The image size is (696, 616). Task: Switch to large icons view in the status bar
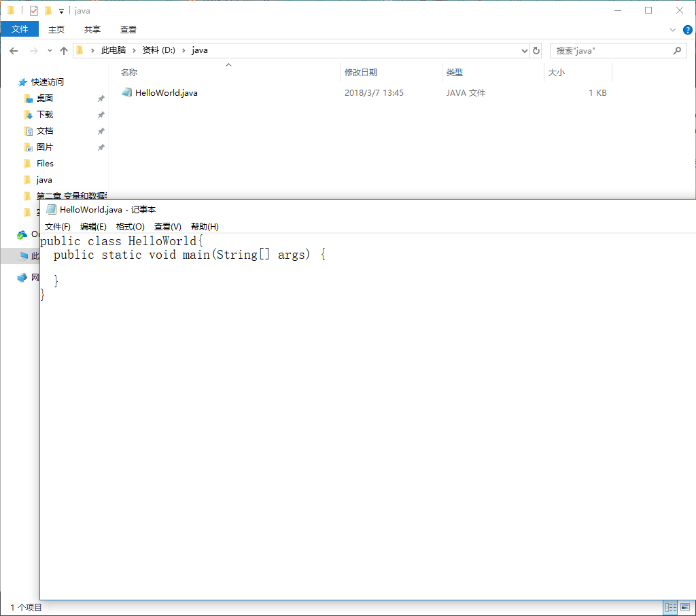coord(685,607)
